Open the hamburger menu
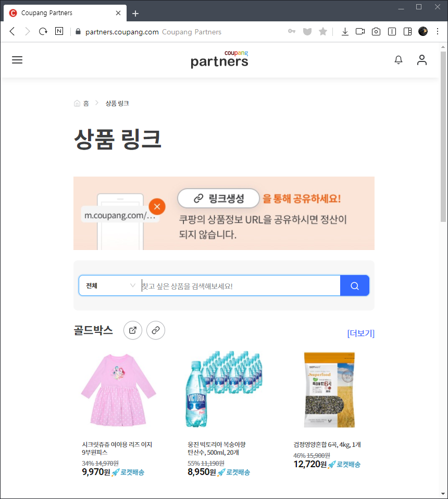This screenshot has width=448, height=499. coord(17,60)
